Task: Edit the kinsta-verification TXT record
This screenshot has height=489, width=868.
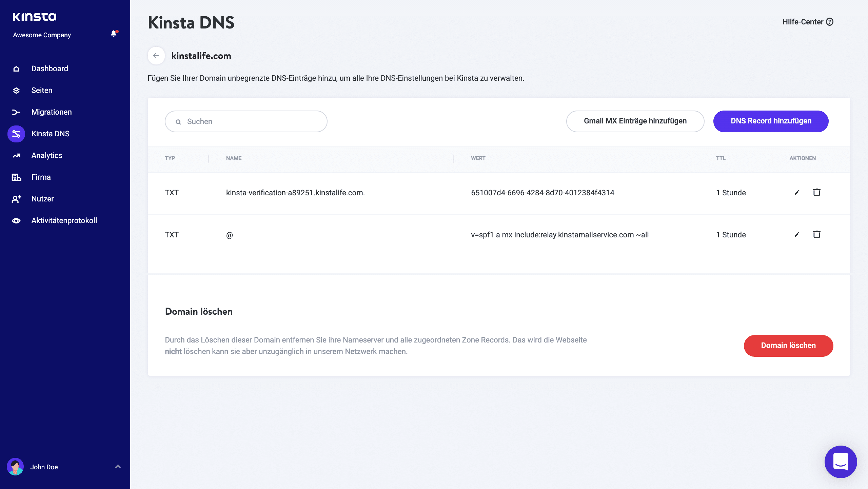Action: tap(797, 193)
